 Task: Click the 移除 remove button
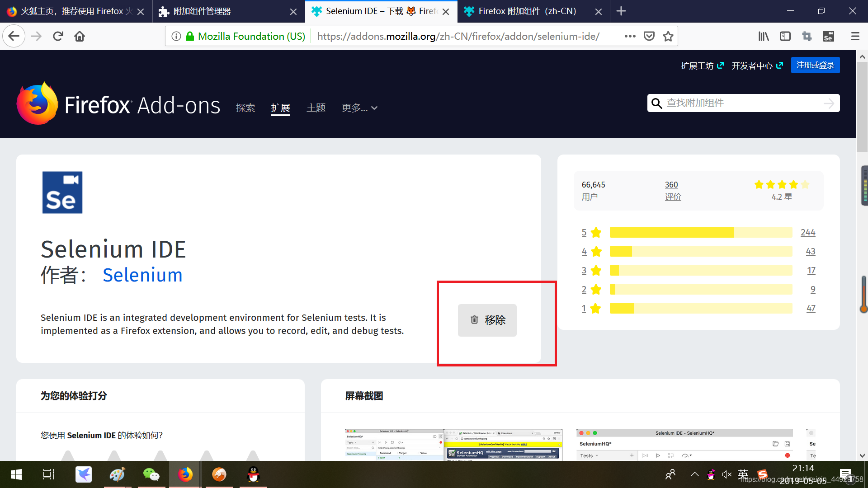point(487,320)
